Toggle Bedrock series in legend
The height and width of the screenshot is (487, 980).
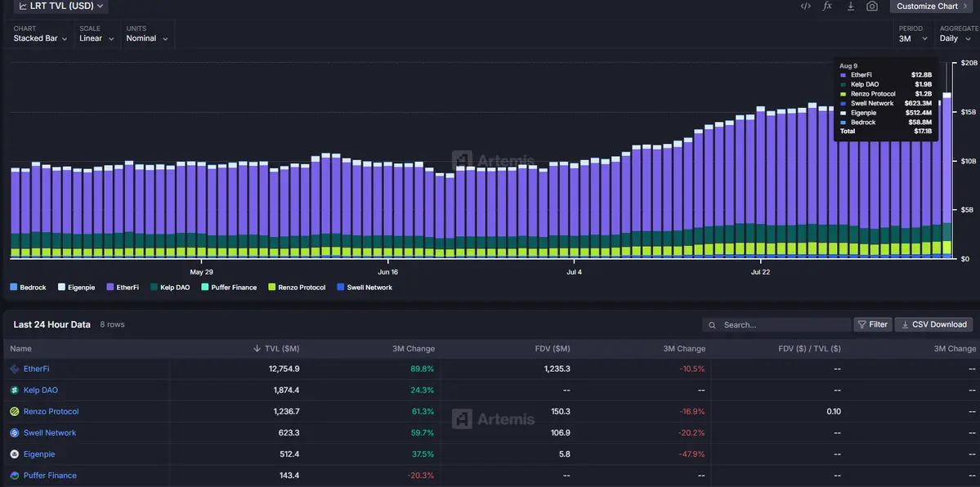29,288
